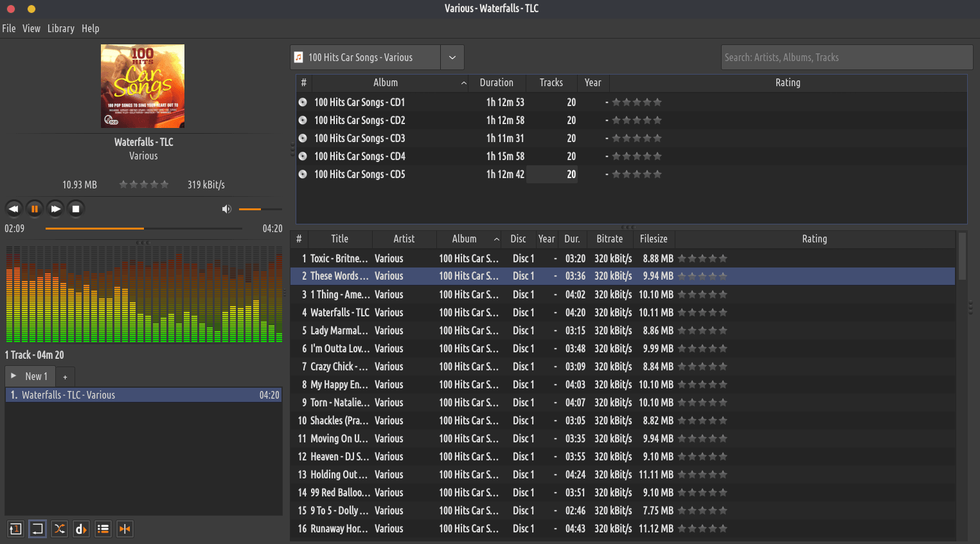Toggle gapless playback mode
The height and width of the screenshot is (544, 980).
(x=125, y=529)
